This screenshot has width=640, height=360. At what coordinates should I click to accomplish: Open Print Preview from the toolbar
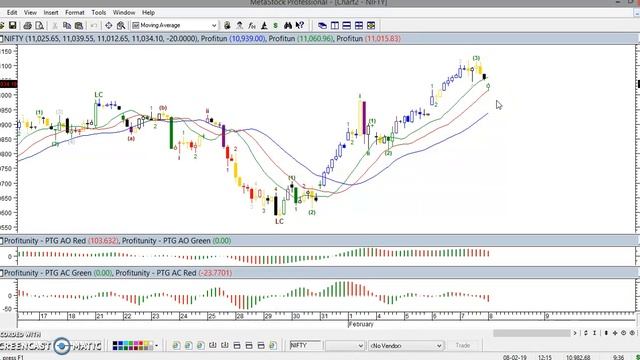pos(39,25)
